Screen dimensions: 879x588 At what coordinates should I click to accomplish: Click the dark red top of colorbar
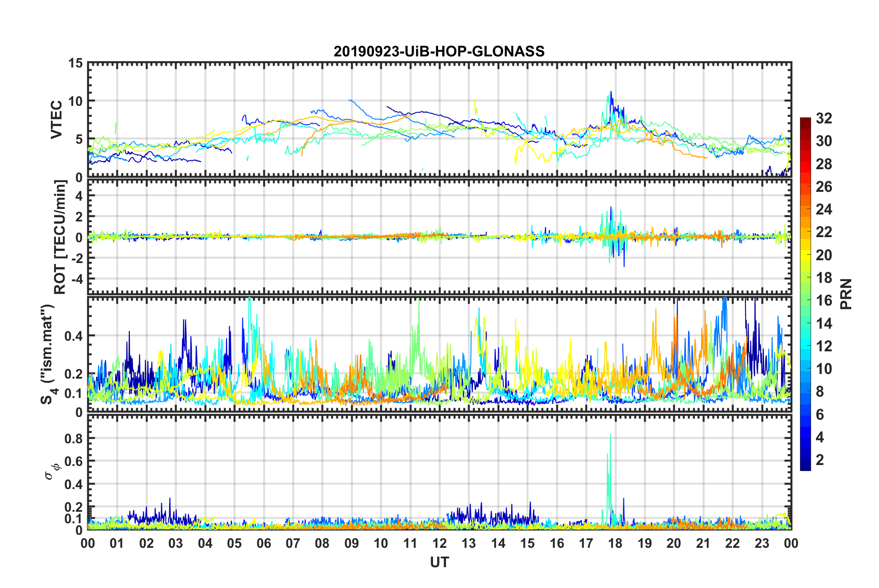coord(806,121)
